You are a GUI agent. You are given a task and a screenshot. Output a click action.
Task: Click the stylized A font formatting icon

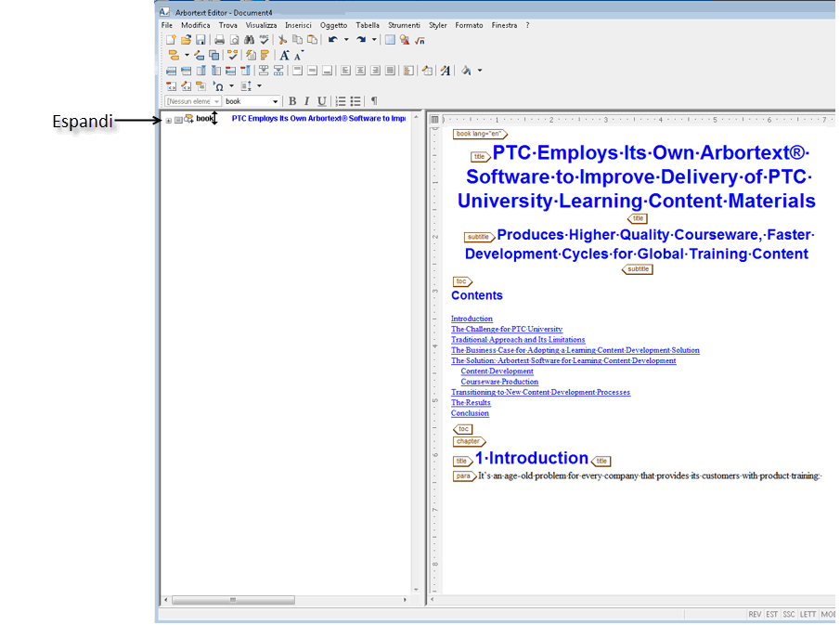(x=446, y=71)
